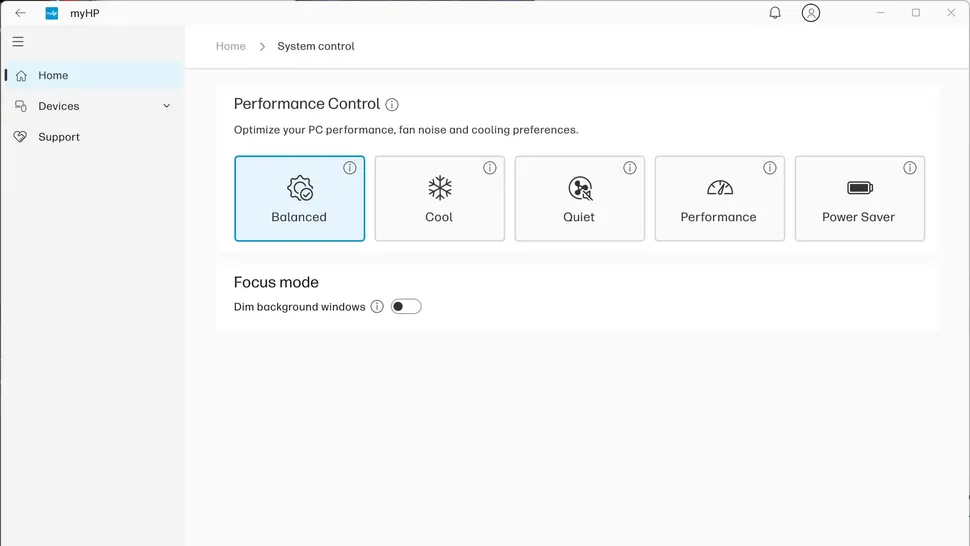Image resolution: width=970 pixels, height=546 pixels.
Task: Enable the Dim background windows toggle
Action: point(406,307)
